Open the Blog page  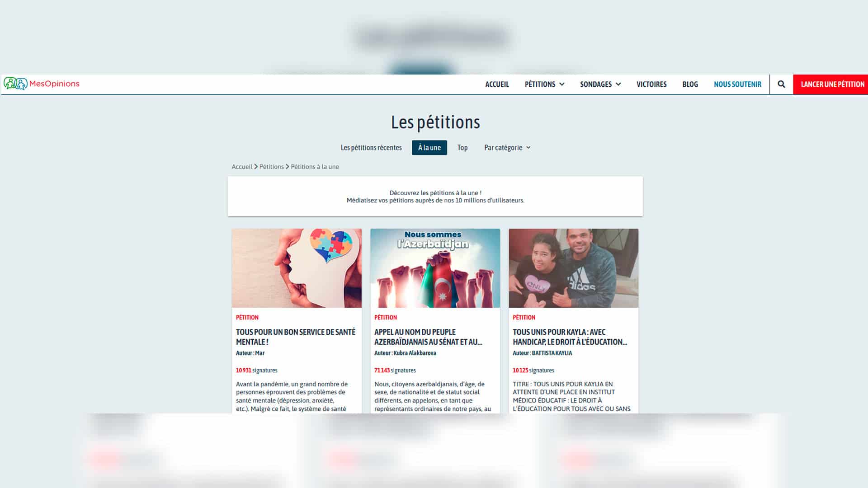(x=690, y=84)
